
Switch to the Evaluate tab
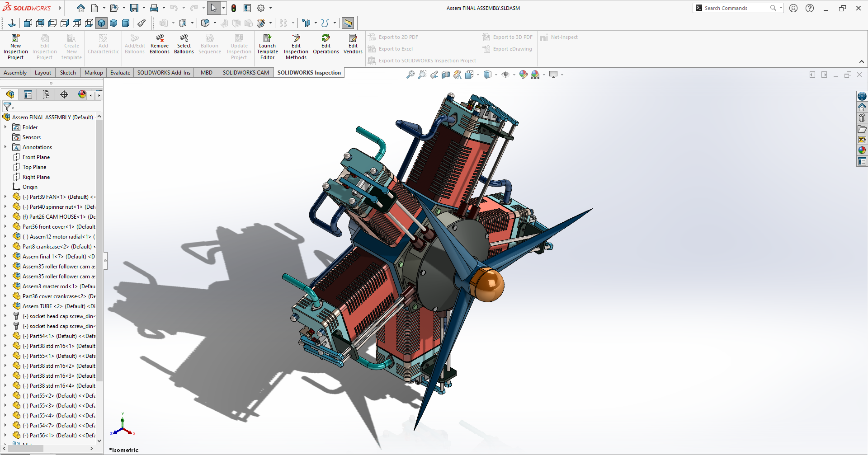(x=120, y=73)
